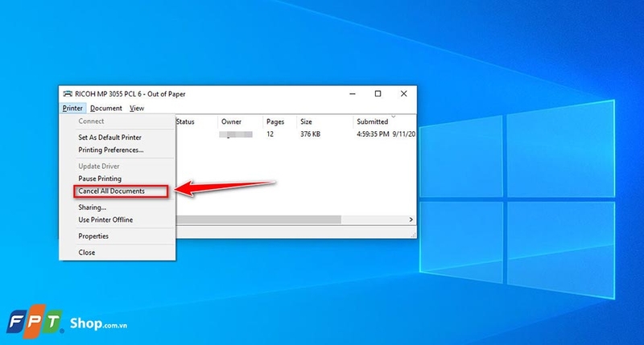Select Close in the Printer menu
Viewport: 644px width, 345px height.
coord(87,253)
